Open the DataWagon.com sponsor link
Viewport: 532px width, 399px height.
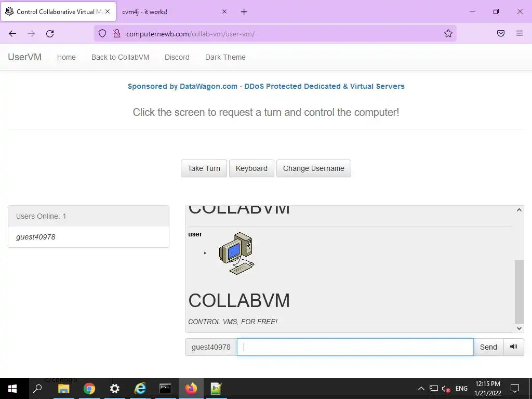pos(266,86)
